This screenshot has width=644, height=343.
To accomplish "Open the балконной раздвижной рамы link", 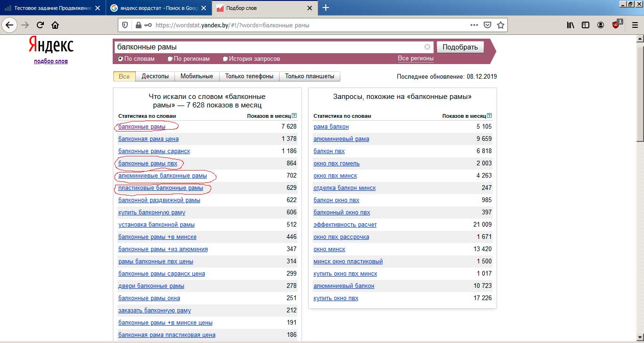I will (159, 200).
